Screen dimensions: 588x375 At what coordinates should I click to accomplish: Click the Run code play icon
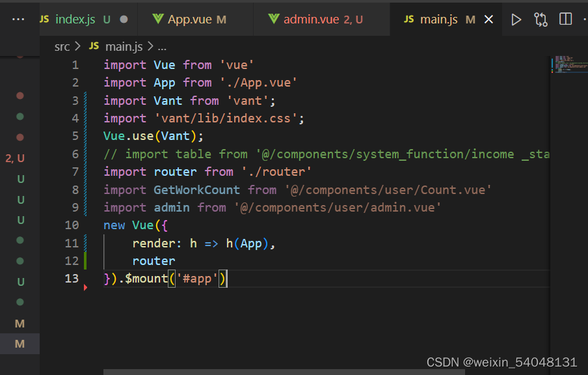[x=516, y=20]
